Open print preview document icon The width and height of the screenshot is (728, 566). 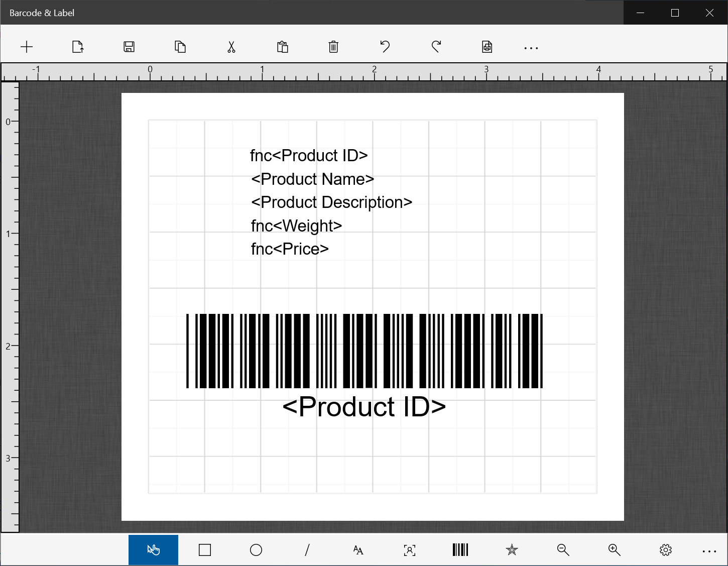(487, 47)
